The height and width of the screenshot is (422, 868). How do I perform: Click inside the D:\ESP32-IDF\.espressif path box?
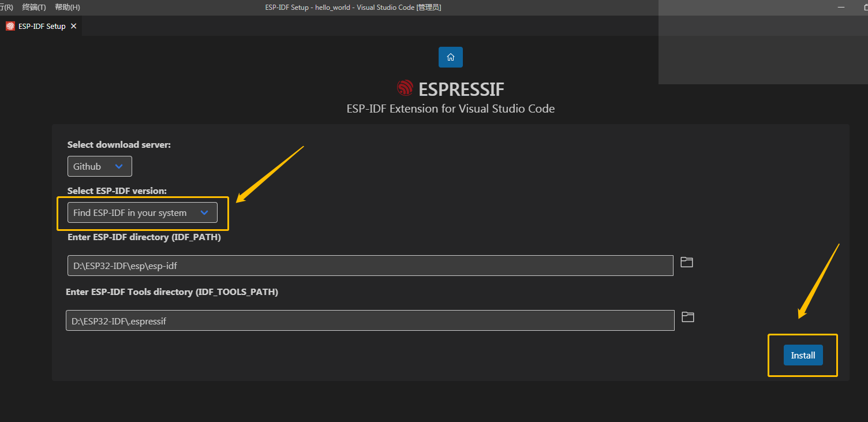369,320
